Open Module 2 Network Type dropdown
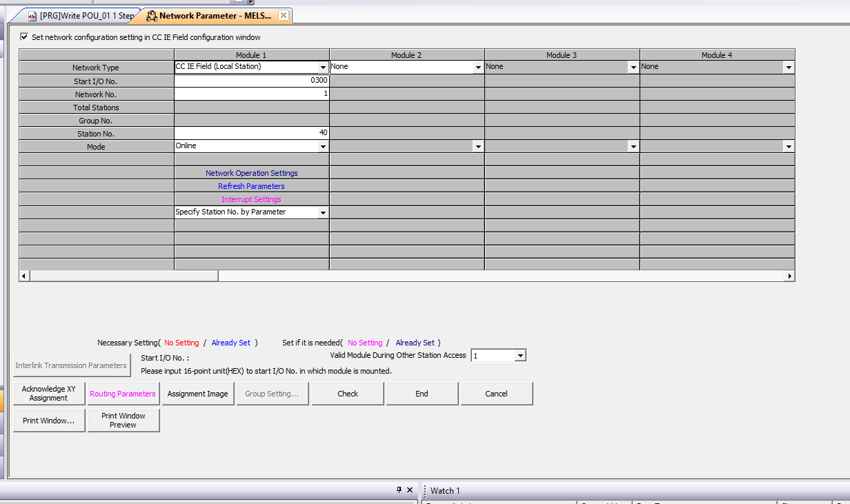The width and height of the screenshot is (850, 504). click(x=478, y=68)
